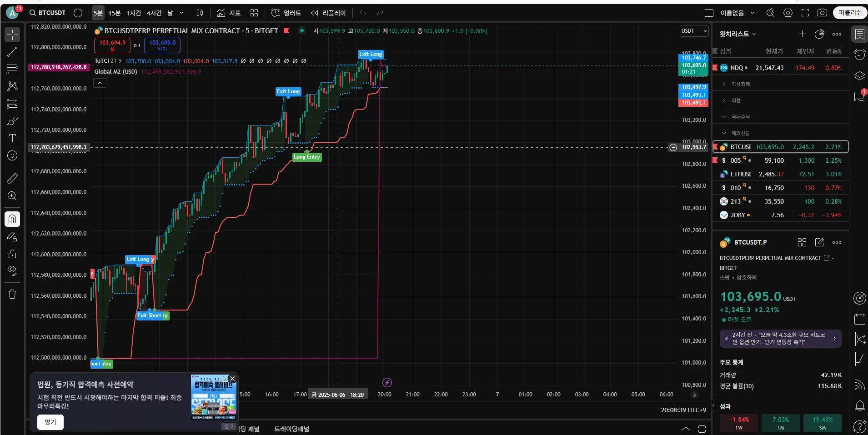Expand the 외환 watchlist section

[x=724, y=100]
